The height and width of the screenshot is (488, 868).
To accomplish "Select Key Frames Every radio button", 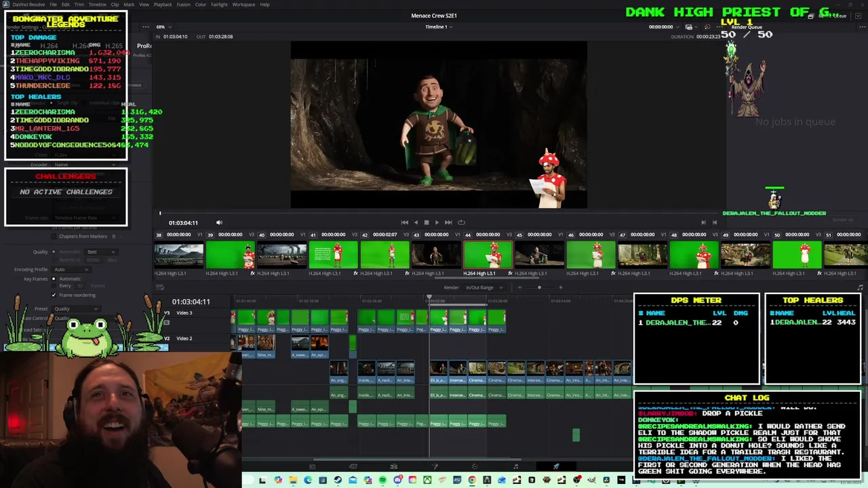I will coord(54,285).
